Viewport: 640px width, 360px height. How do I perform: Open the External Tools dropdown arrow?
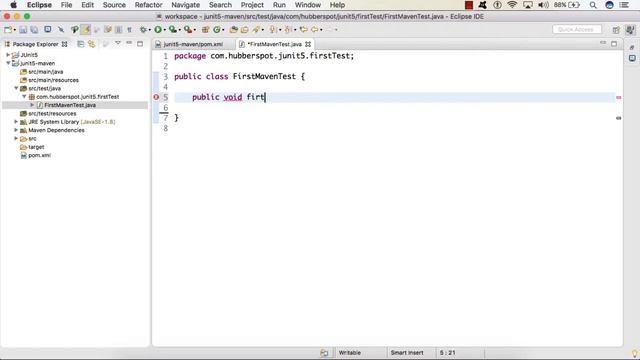195,30
